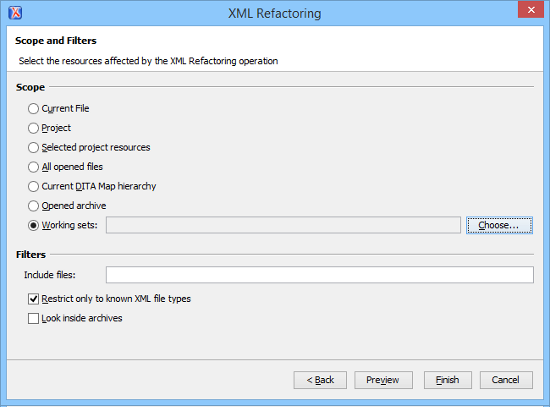The image size is (550, 407).
Task: Pick the All opened files scope
Action: [33, 167]
